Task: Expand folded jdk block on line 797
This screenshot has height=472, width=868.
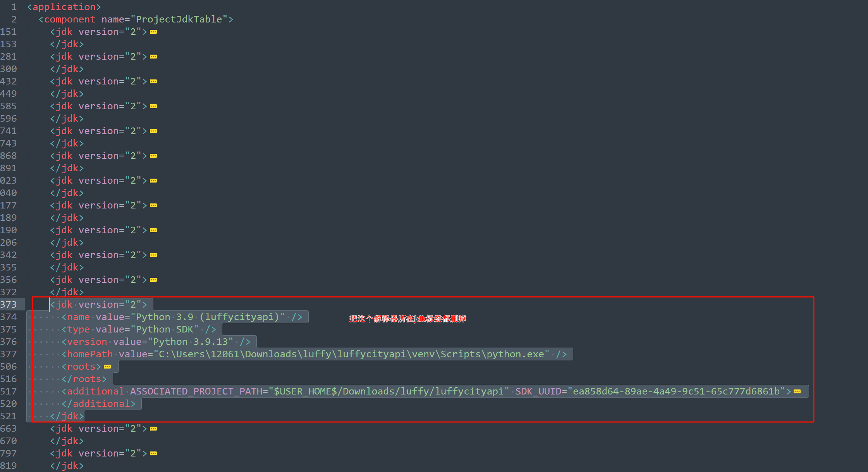Action: click(x=153, y=453)
